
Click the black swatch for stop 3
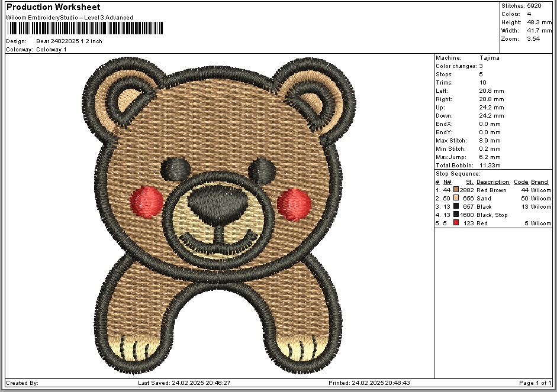point(456,207)
